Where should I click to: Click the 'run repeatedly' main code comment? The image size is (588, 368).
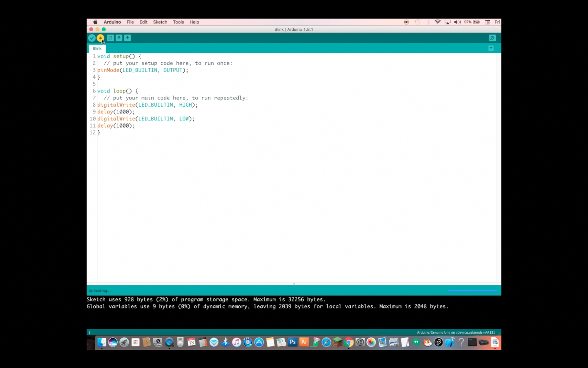(x=176, y=98)
